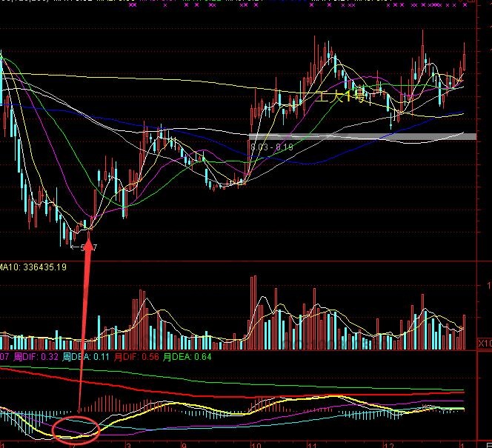492x448 pixels.
Task: Click the 8.03 - 8.15 price range label
Action: pos(272,147)
